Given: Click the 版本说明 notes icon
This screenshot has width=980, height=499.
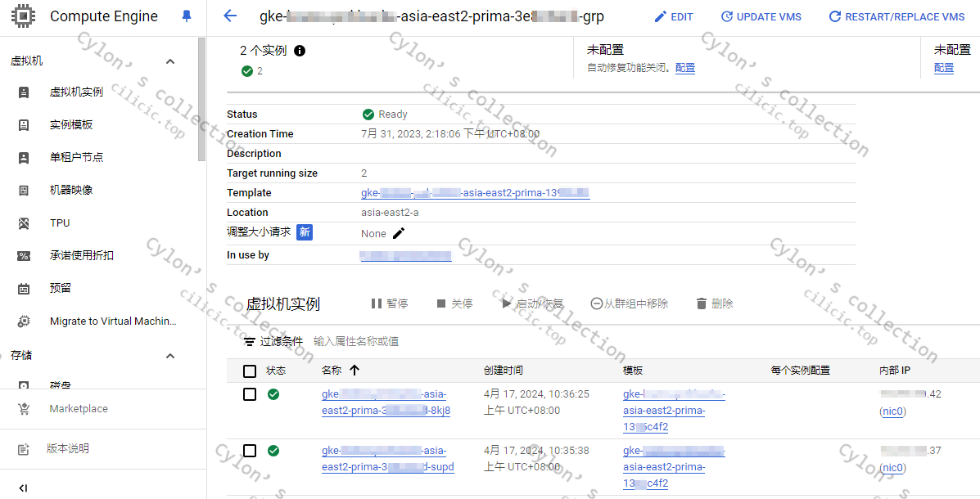Looking at the screenshot, I should click(24, 449).
